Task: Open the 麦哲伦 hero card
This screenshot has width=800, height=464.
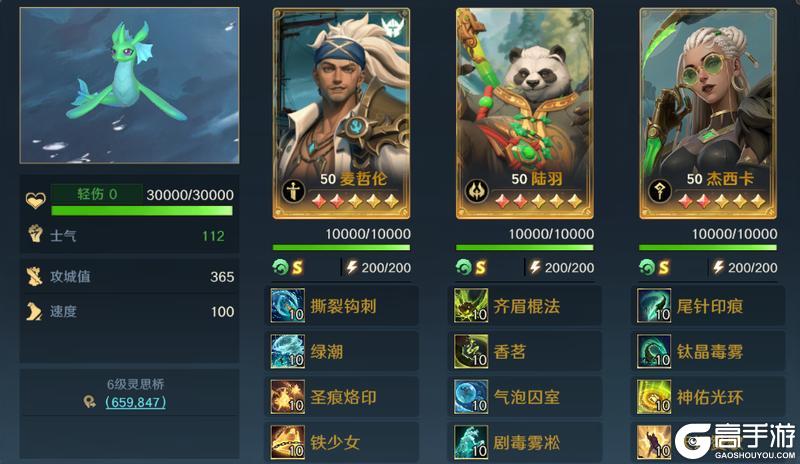Action: (x=341, y=113)
